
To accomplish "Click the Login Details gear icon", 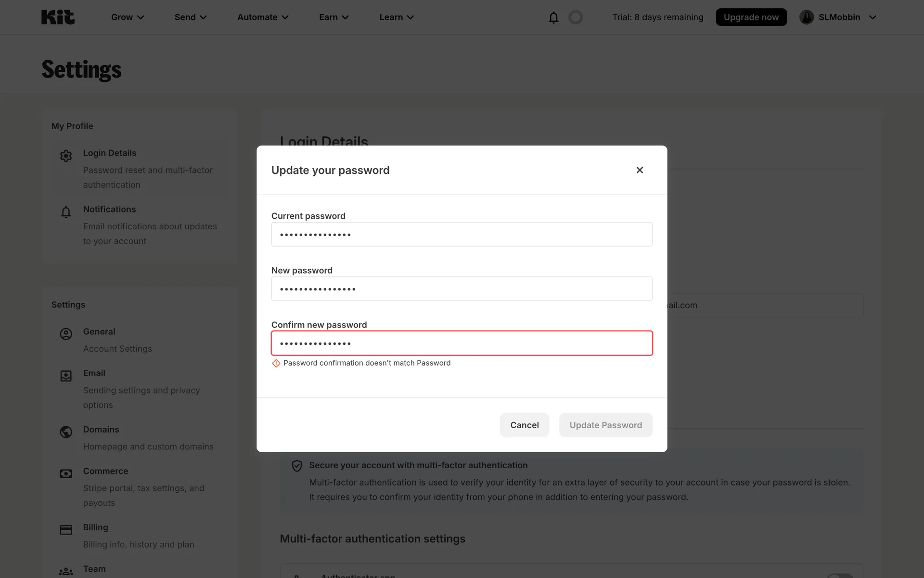I will [x=66, y=156].
